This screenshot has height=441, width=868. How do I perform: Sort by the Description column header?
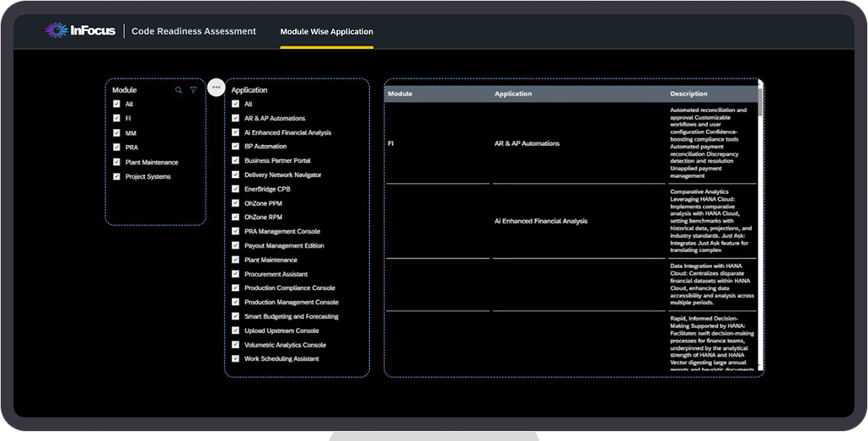[x=689, y=94]
